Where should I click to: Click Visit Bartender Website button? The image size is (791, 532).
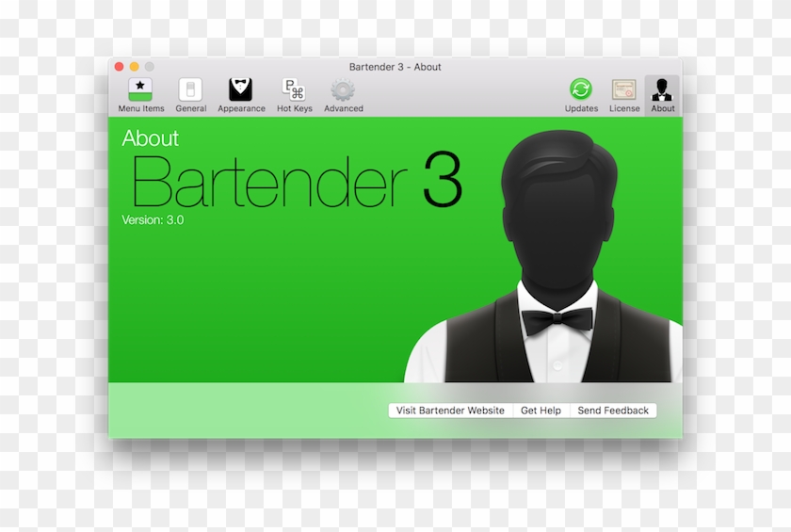coord(450,411)
